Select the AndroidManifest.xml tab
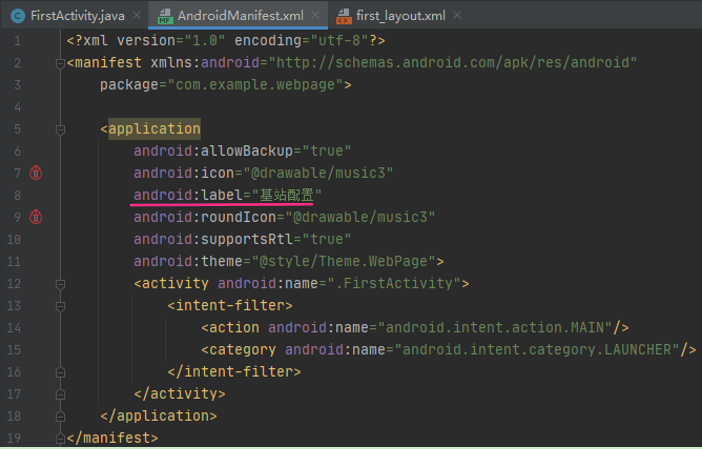Image resolution: width=702 pixels, height=449 pixels. pyautogui.click(x=240, y=16)
